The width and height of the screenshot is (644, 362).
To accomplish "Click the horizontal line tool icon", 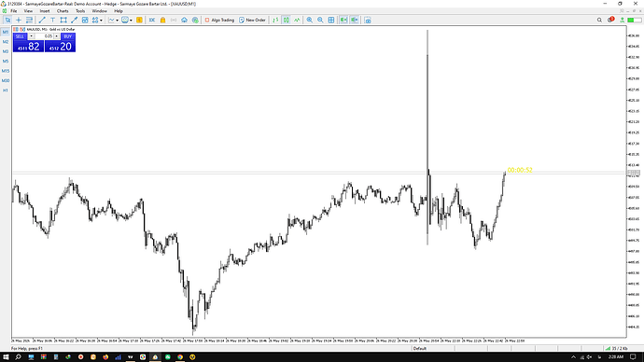I will click(29, 20).
